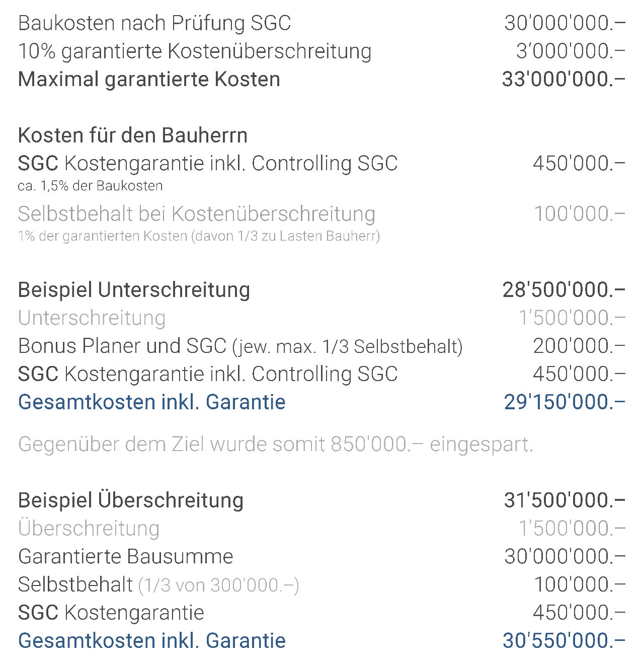This screenshot has width=644, height=660.
Task: Click the blue 29'150'000.– total
Action: point(565,402)
